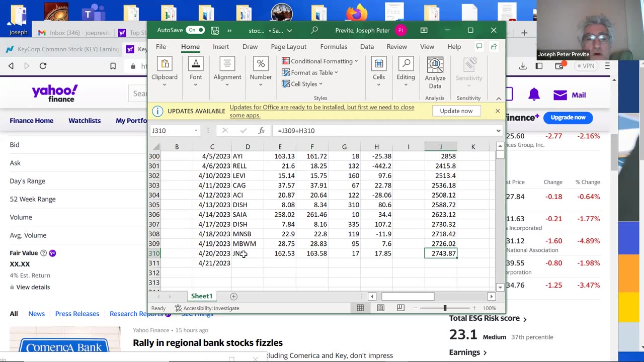Open the File menu tab
This screenshot has width=644, height=362.
(161, 47)
